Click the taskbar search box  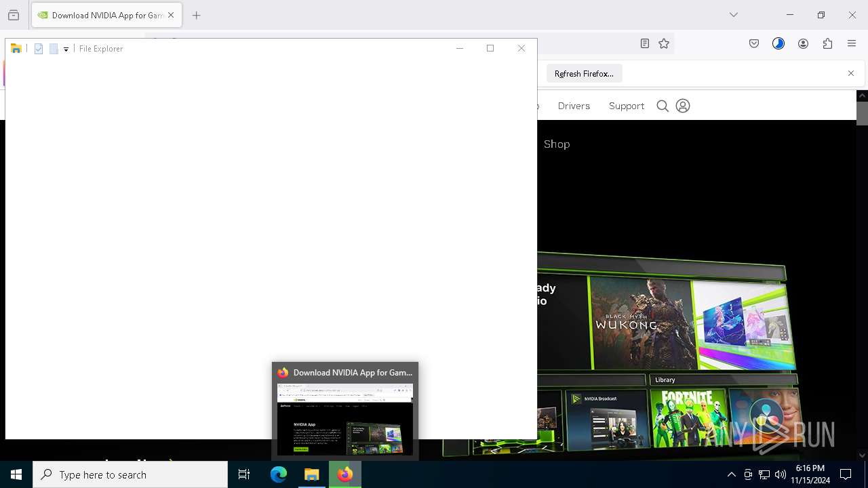[x=130, y=474]
